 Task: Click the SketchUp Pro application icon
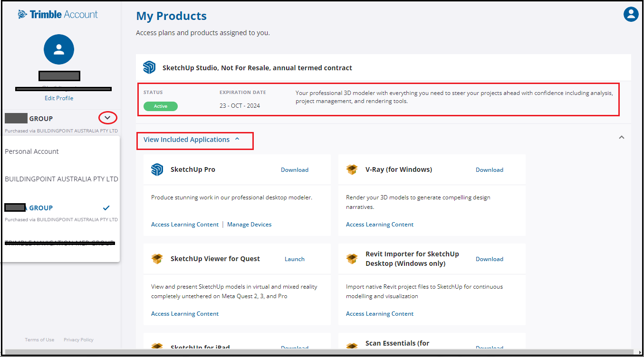[x=157, y=169]
